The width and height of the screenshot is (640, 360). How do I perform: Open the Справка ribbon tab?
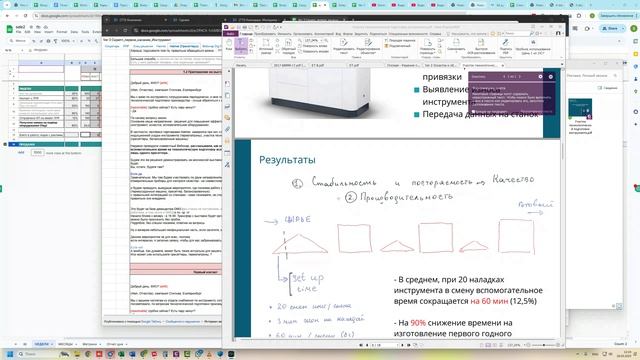pyautogui.click(x=435, y=34)
